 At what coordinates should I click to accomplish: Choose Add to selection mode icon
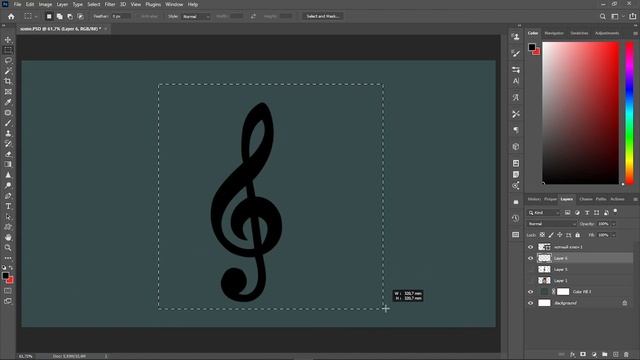[60, 16]
